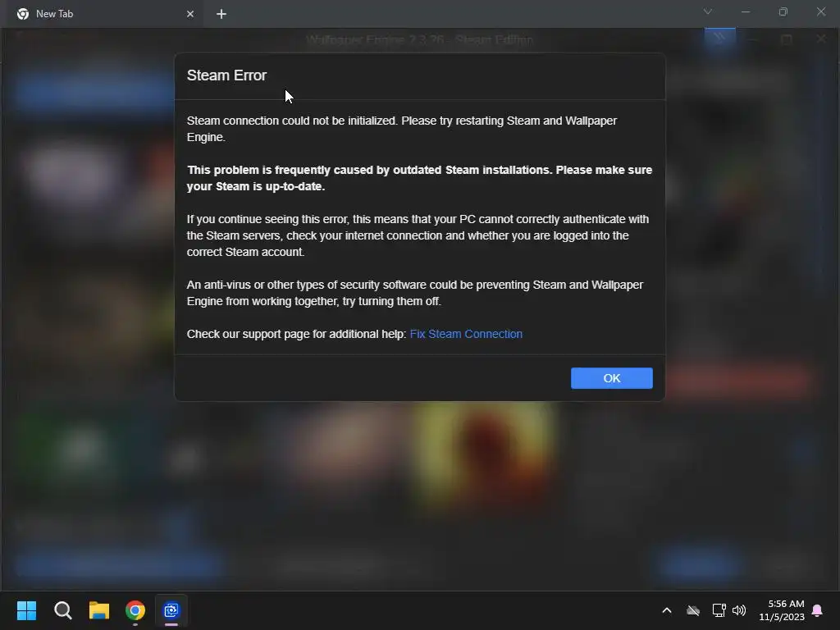Open notifications bell icon
The height and width of the screenshot is (630, 840).
pyautogui.click(x=818, y=610)
